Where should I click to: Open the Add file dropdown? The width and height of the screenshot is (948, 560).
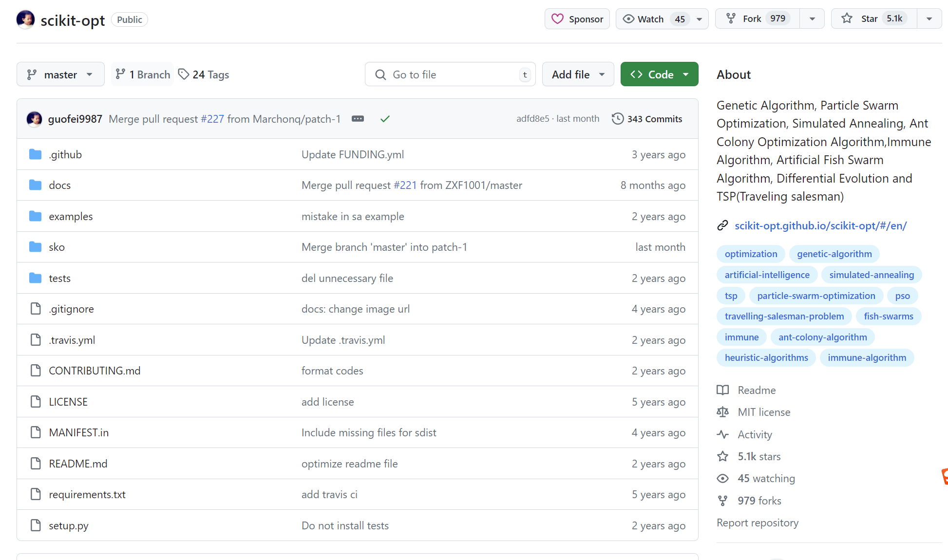pos(578,75)
